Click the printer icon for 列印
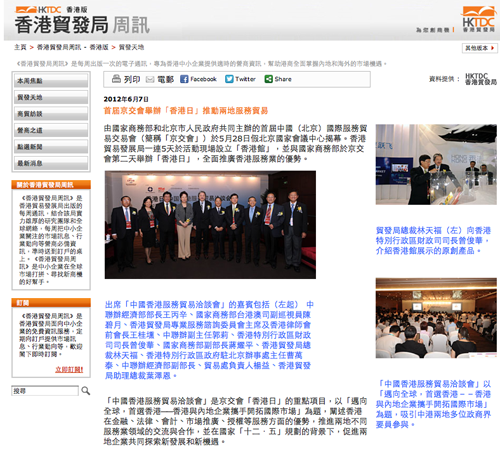 (x=116, y=79)
